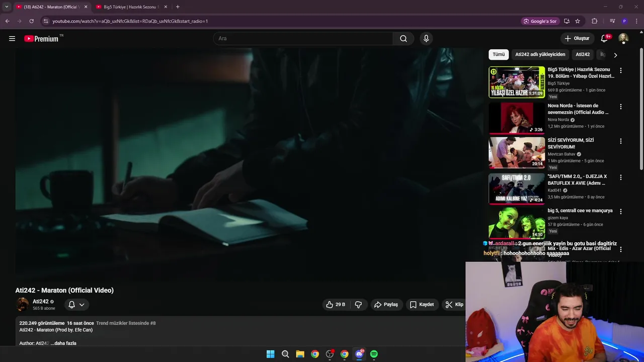Image resolution: width=644 pixels, height=362 pixels.
Task: Close the Ati242 - Maraton browser tab
Action: (x=86, y=7)
